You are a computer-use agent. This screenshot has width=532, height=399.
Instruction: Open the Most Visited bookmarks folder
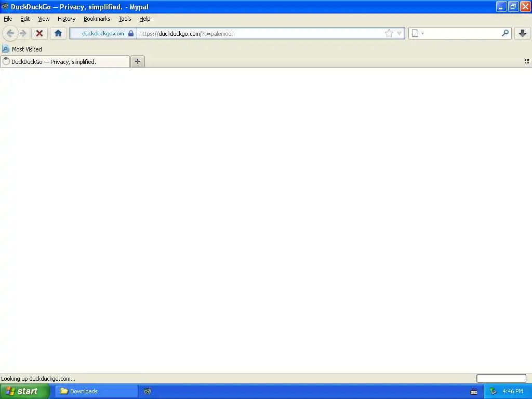click(22, 49)
